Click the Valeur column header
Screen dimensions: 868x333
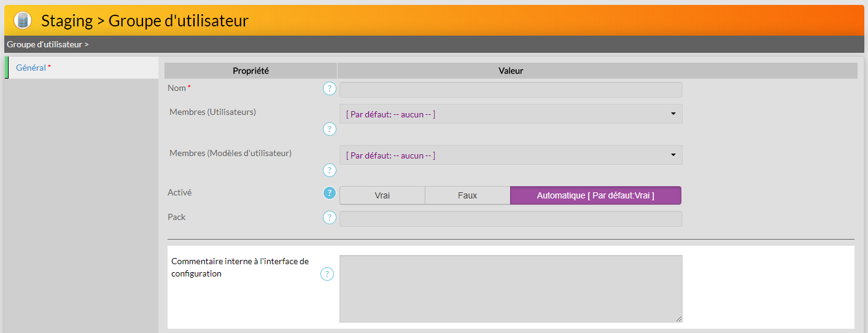pos(510,71)
